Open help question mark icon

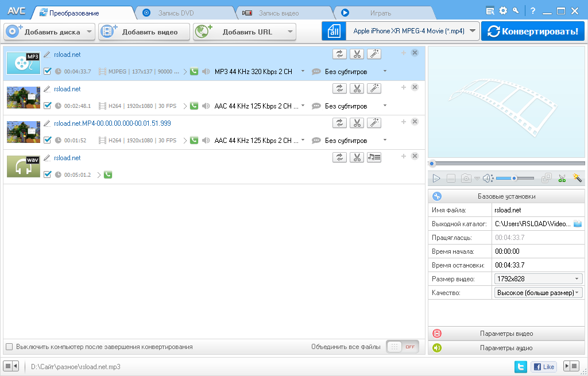[533, 11]
